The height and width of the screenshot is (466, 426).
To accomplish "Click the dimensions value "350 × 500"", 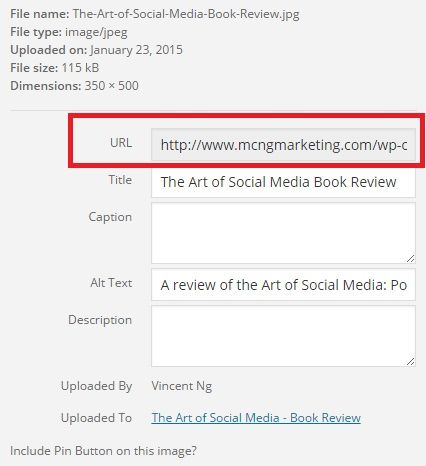I will (112, 86).
